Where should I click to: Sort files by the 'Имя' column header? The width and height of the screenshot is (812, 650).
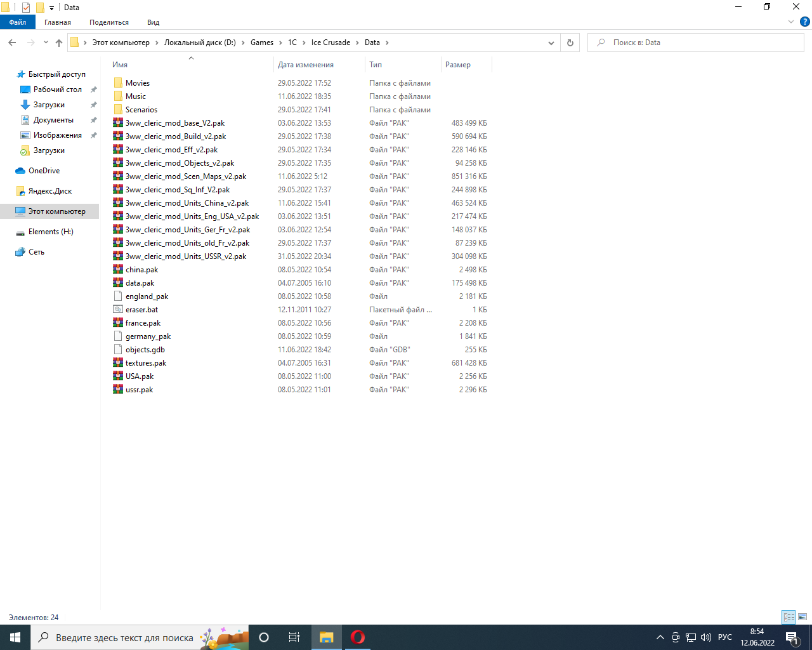click(x=190, y=65)
